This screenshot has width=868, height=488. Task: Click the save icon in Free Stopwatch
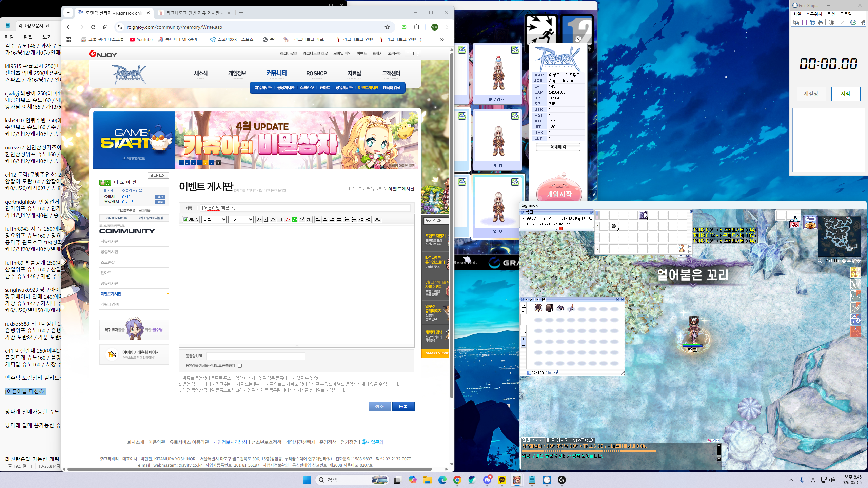804,22
